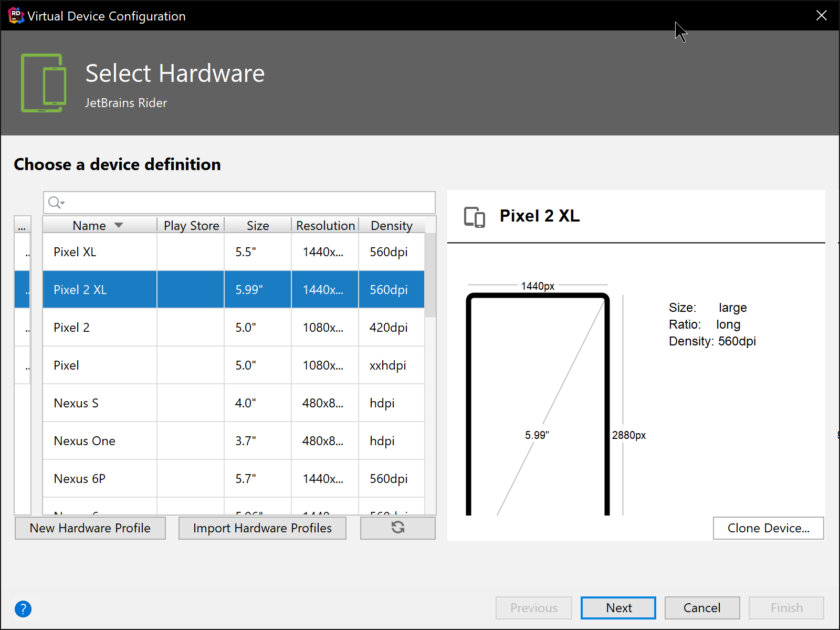Click the device table vertical scrollbar thumb
The image size is (840, 630).
[430, 275]
